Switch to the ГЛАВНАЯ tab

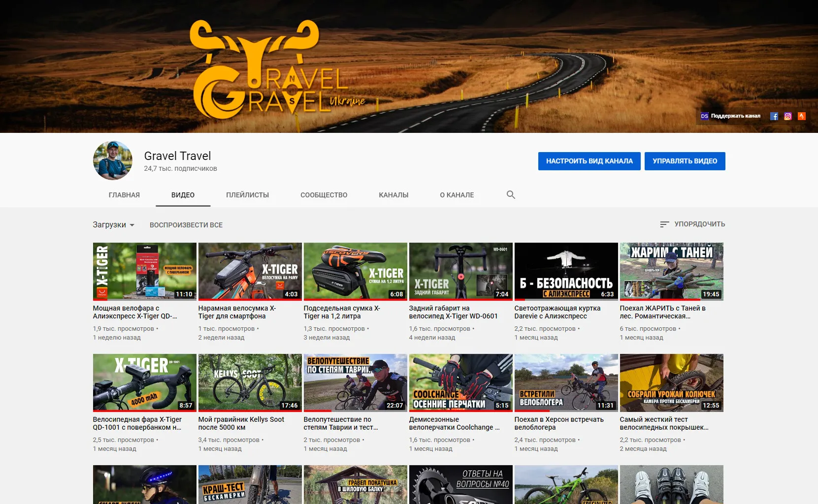coord(124,195)
